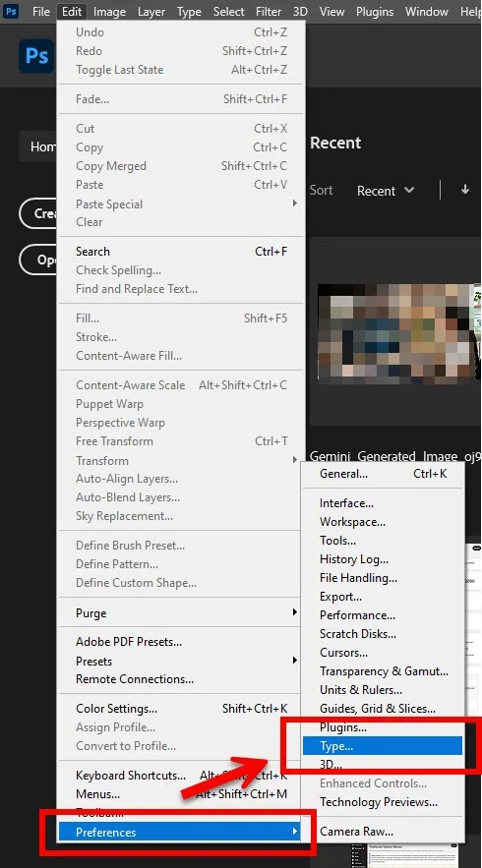Open General... preferences
The image size is (482, 868).
click(383, 474)
